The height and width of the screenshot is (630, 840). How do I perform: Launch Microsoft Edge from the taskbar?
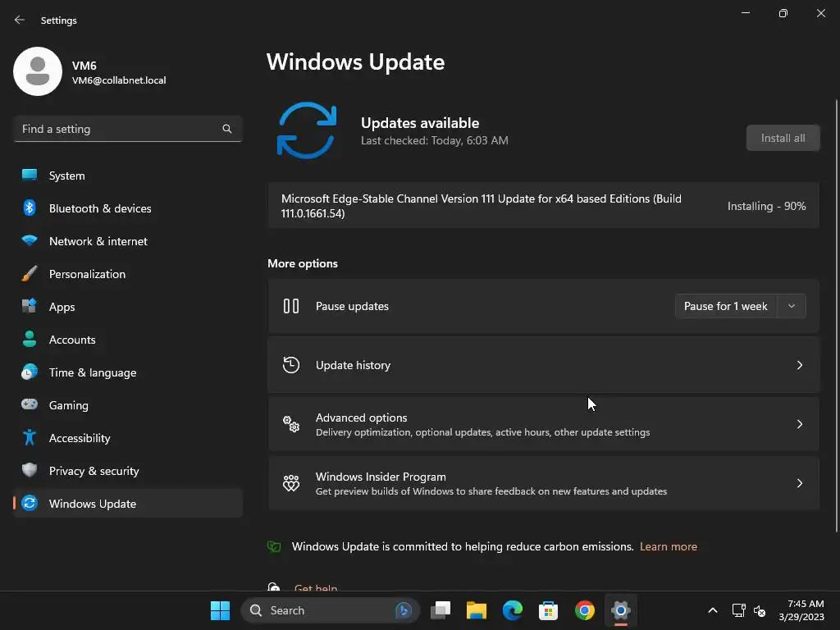click(x=512, y=610)
